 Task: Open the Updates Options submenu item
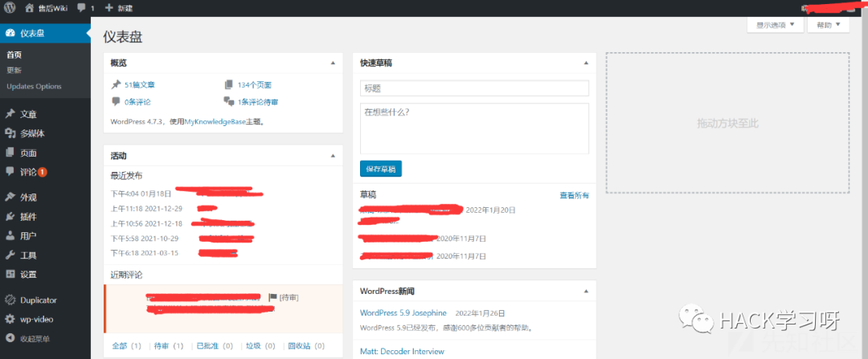[35, 86]
